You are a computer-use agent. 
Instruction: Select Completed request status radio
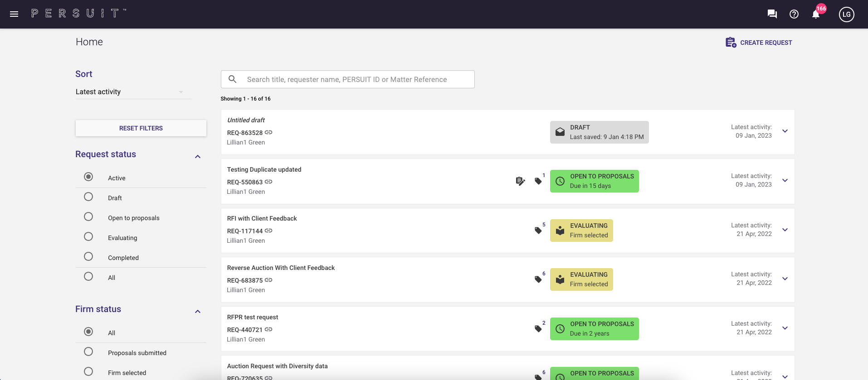pyautogui.click(x=88, y=256)
